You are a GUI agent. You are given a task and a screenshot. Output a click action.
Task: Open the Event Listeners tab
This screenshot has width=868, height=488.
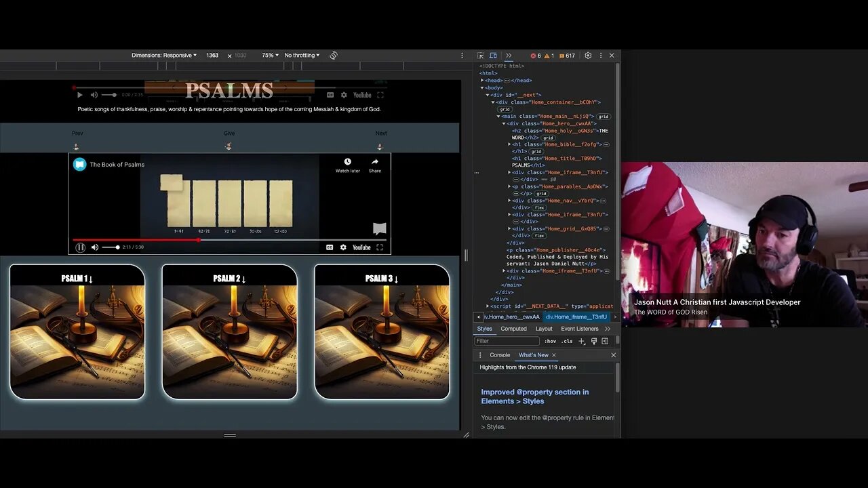pyautogui.click(x=580, y=329)
